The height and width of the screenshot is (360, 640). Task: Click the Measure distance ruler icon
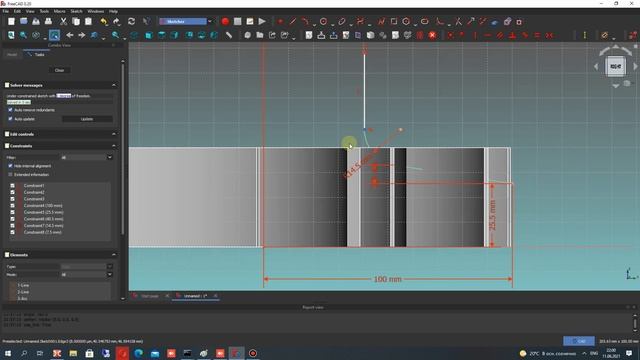click(x=229, y=36)
